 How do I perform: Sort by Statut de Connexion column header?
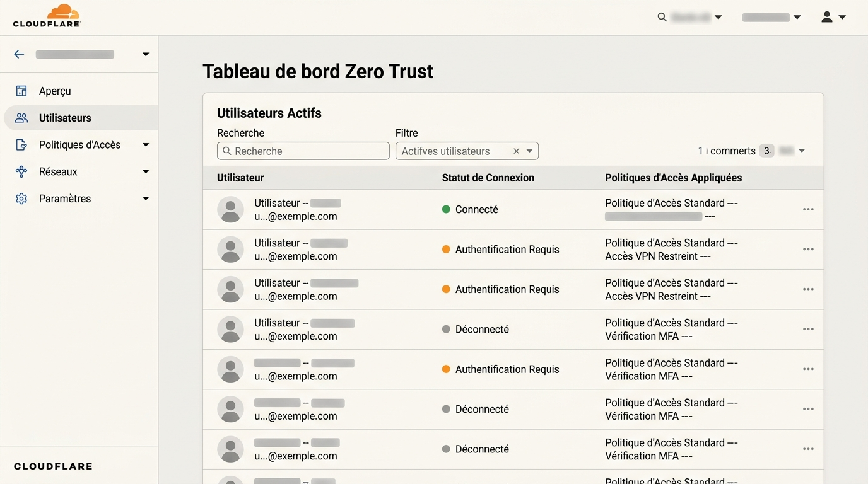(488, 178)
